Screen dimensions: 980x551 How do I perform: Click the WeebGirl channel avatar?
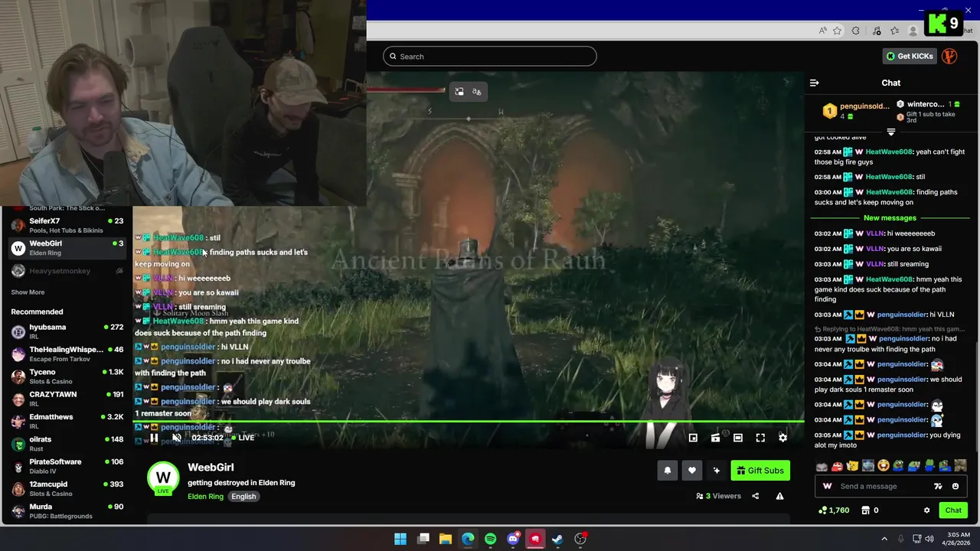click(163, 478)
